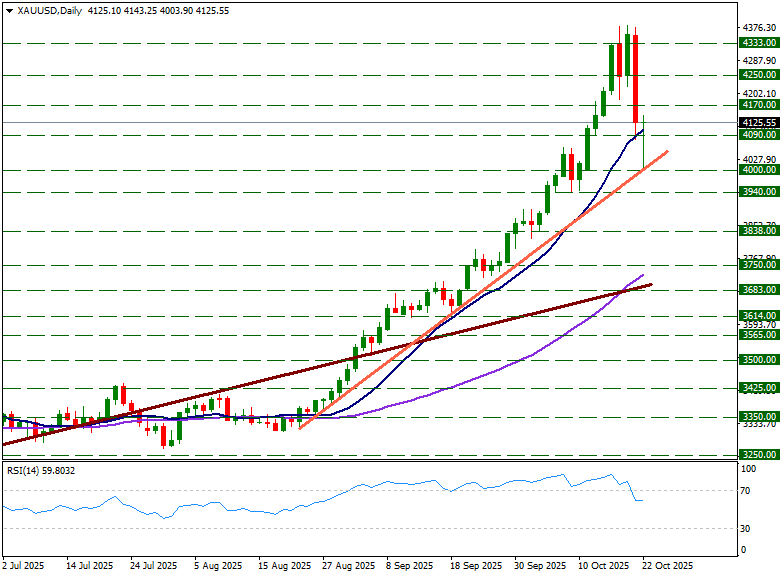This screenshot has height=577, width=783.
Task: Select the 4000.00 support level label
Action: coord(759,170)
